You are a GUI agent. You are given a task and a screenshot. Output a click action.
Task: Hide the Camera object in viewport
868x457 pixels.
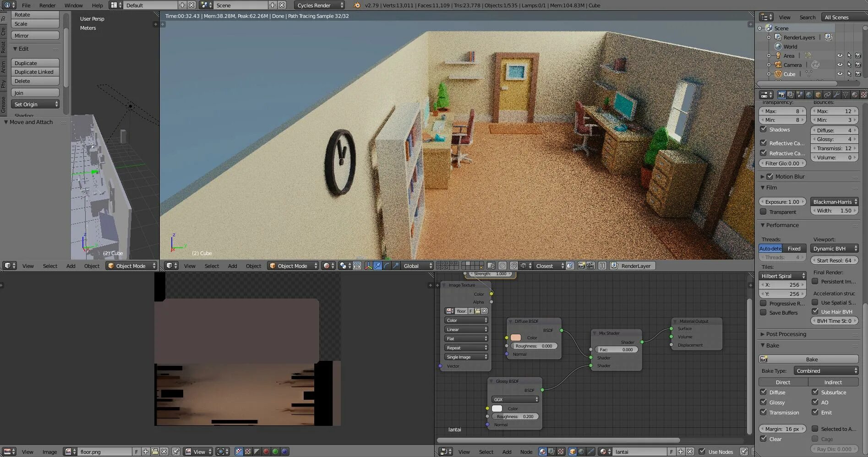(840, 65)
